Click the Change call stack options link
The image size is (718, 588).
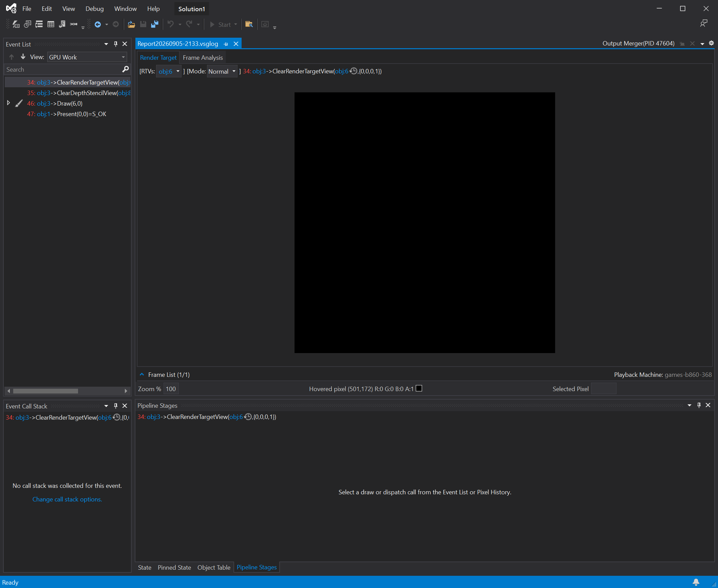tap(67, 499)
